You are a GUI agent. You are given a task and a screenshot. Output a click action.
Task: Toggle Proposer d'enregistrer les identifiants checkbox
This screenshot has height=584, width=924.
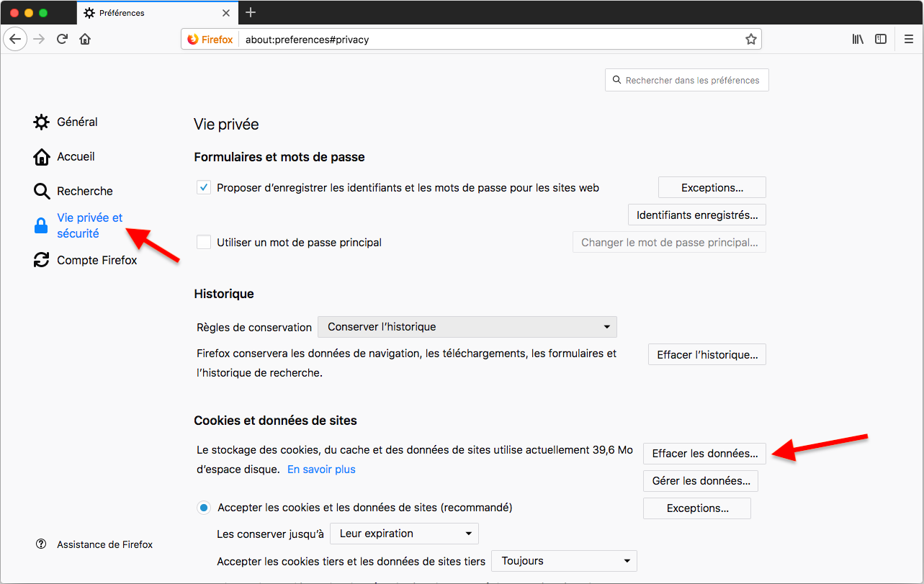pos(204,188)
